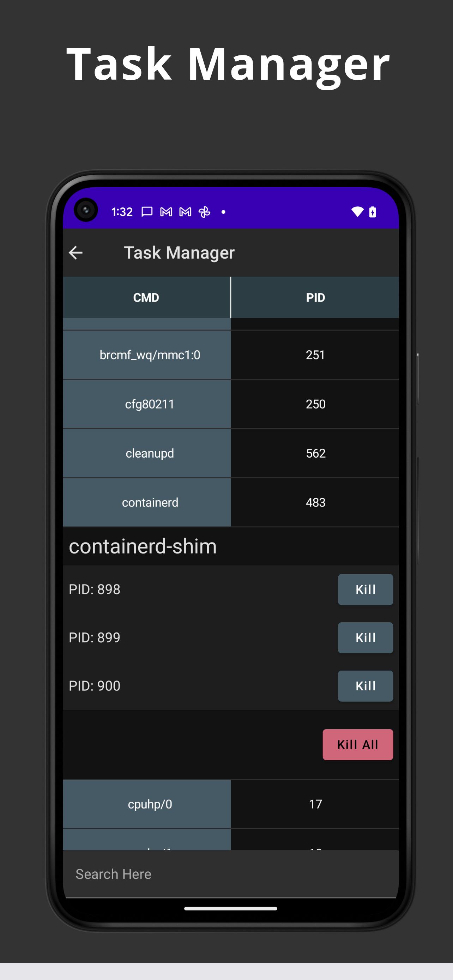Viewport: 453px width, 980px height.
Task: Expand the containerd process row
Action: pyautogui.click(x=230, y=503)
